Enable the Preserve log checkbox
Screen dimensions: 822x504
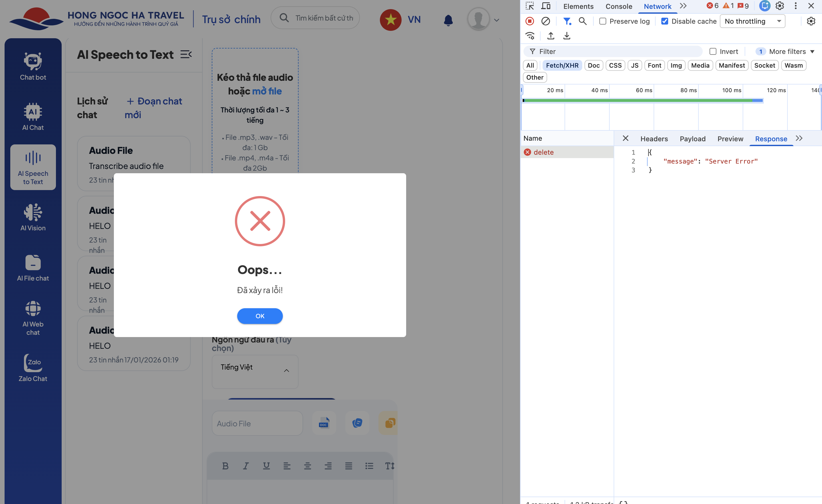point(603,21)
